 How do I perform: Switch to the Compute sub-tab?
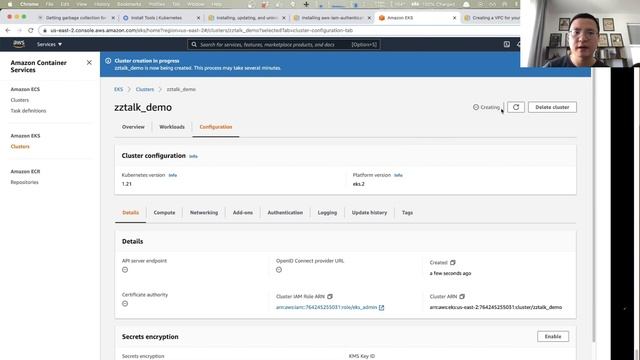(x=164, y=213)
